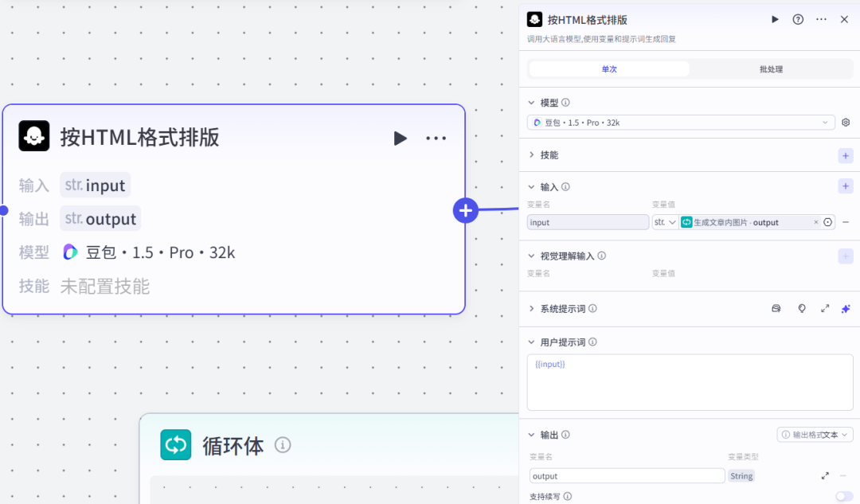This screenshot has height=504, width=860.
Task: Click the black LLM icon on the canvas node
Action: tap(34, 136)
